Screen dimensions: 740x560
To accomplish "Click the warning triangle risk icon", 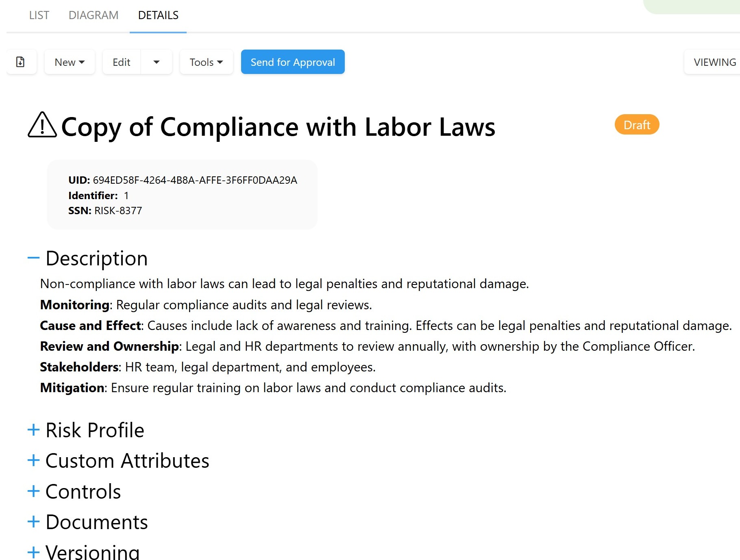I will point(42,126).
